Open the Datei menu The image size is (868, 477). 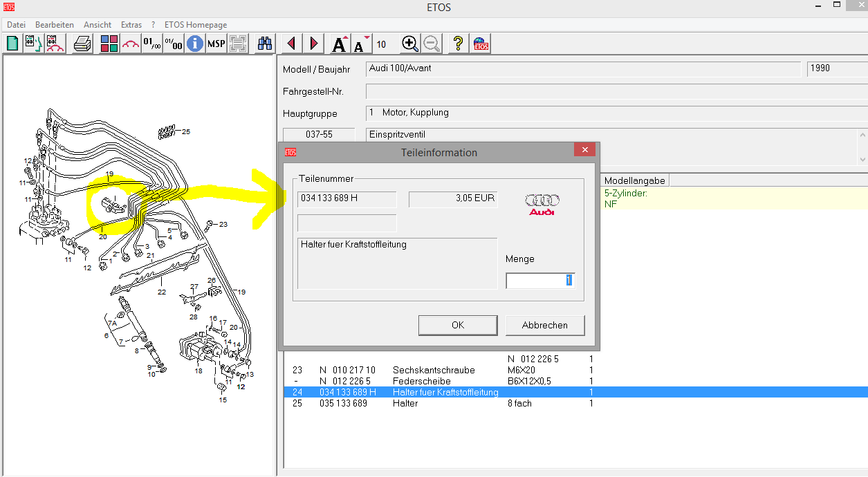click(x=16, y=25)
